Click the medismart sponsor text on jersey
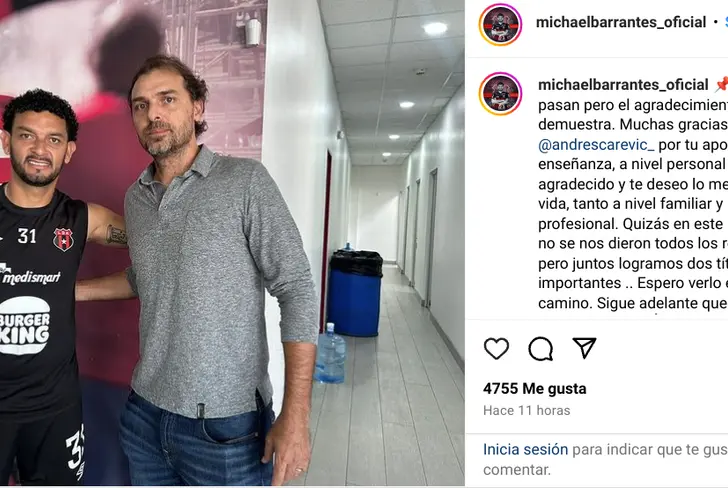 tap(31, 276)
